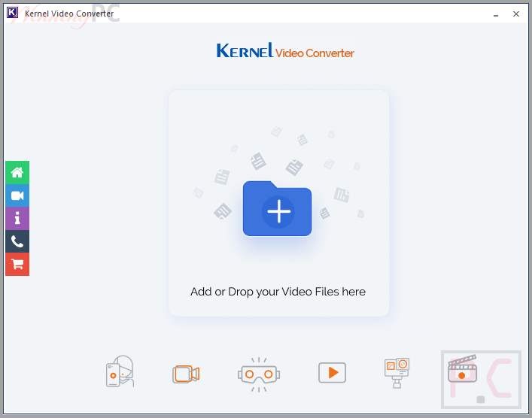Click the clapperboard icon
Viewport: 532px width, 418px height.
pos(463,368)
